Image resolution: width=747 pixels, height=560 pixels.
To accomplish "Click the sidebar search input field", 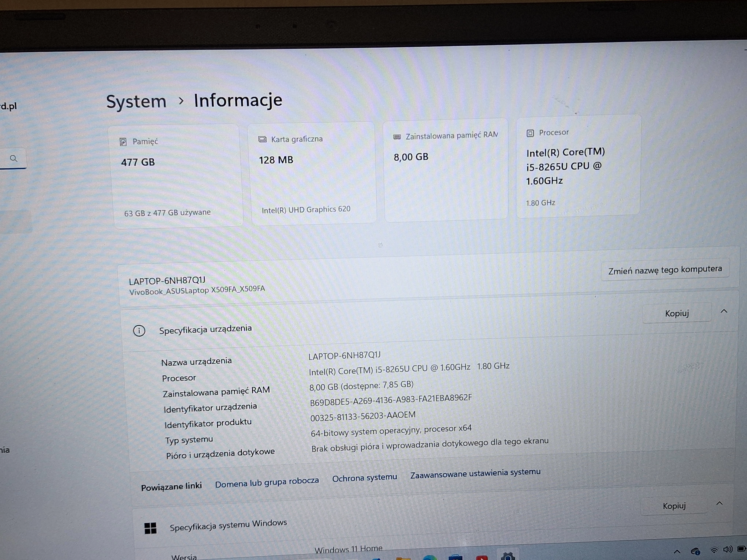I will [x=13, y=158].
